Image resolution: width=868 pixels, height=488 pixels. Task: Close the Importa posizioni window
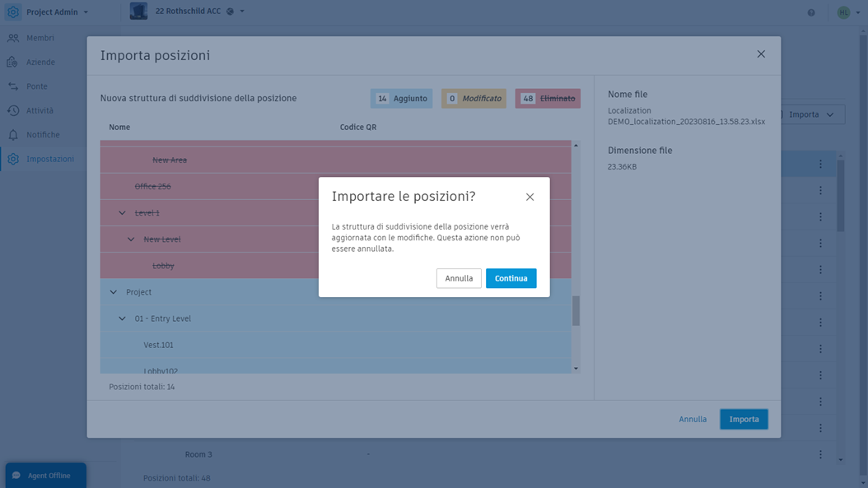click(761, 54)
